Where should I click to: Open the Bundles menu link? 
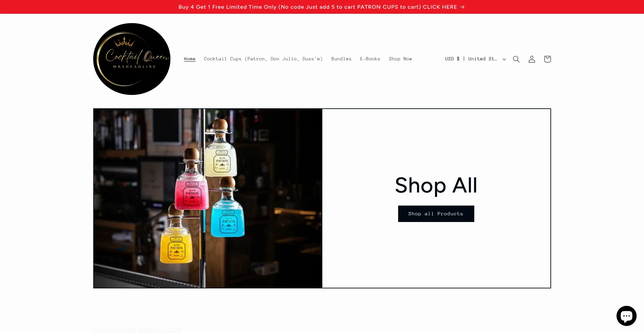click(x=341, y=59)
